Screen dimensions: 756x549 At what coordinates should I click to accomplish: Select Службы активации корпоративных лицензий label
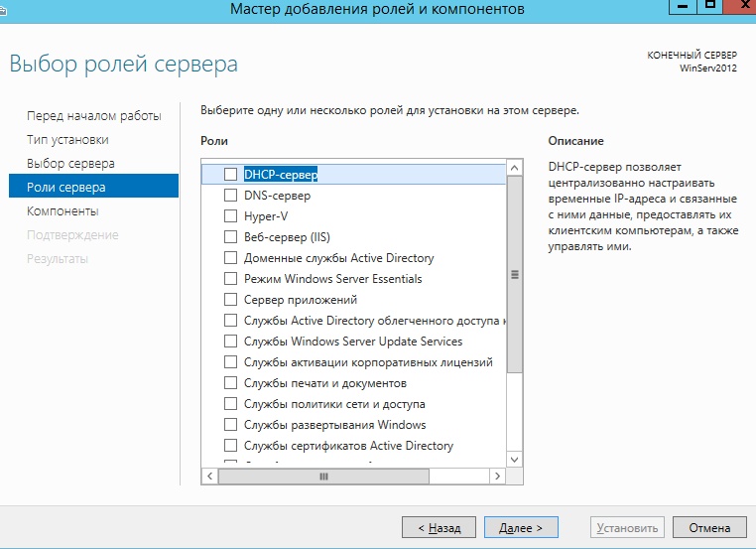tap(368, 362)
